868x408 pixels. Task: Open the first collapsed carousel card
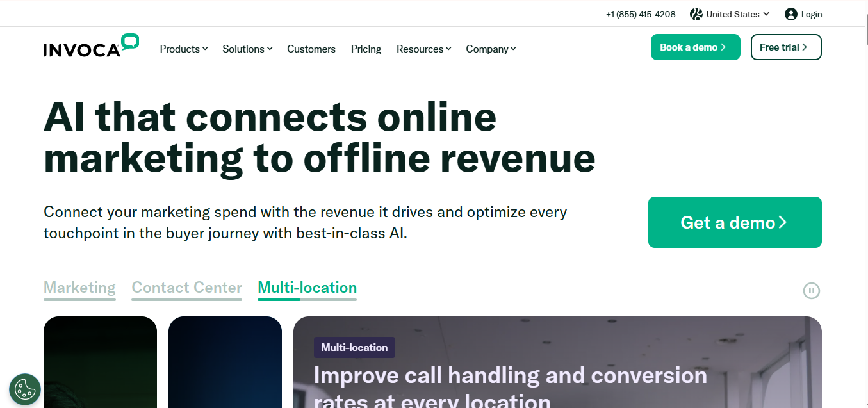coord(100,362)
